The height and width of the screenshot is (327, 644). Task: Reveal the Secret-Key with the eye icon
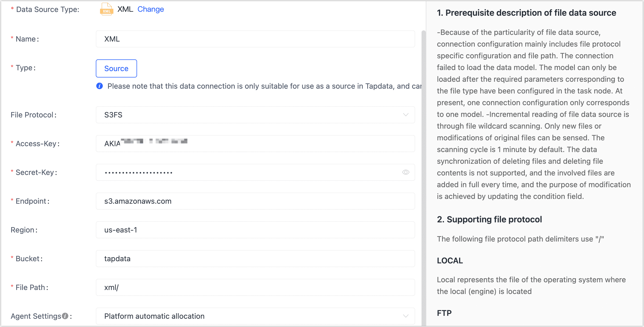406,172
